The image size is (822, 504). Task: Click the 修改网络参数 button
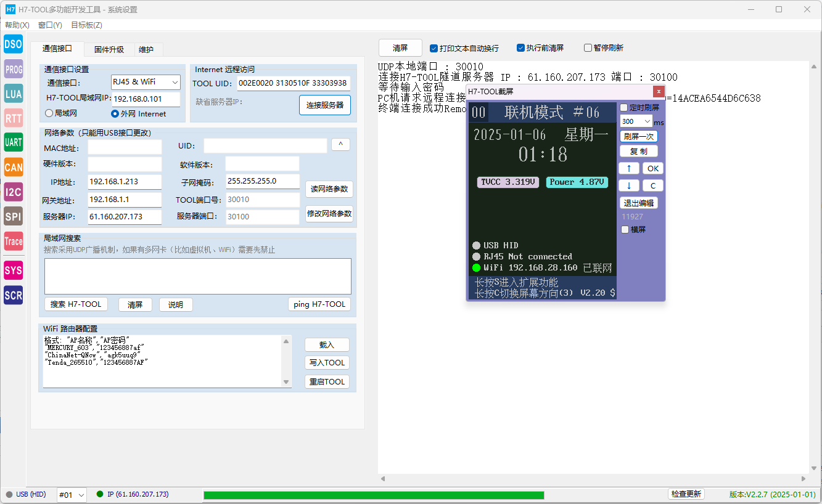tap(329, 214)
